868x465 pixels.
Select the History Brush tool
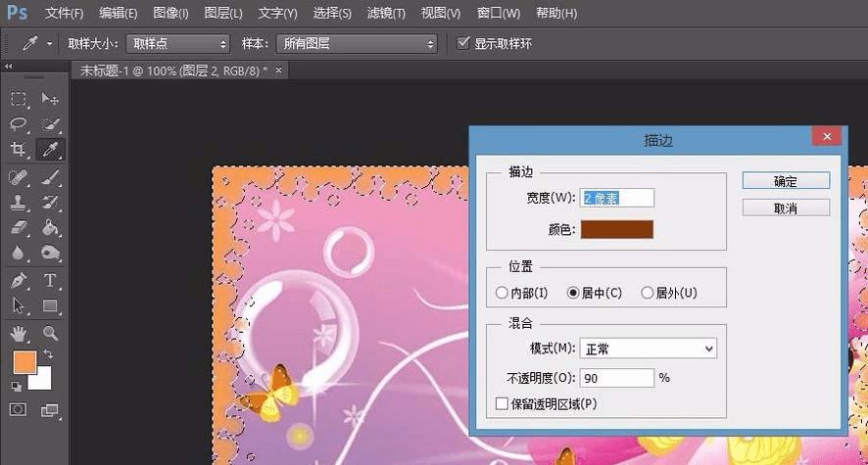[50, 203]
